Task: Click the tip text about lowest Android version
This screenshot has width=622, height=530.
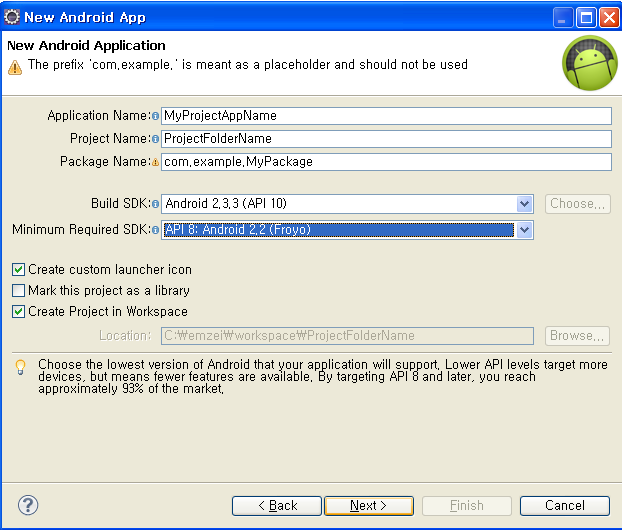Action: pos(323,376)
